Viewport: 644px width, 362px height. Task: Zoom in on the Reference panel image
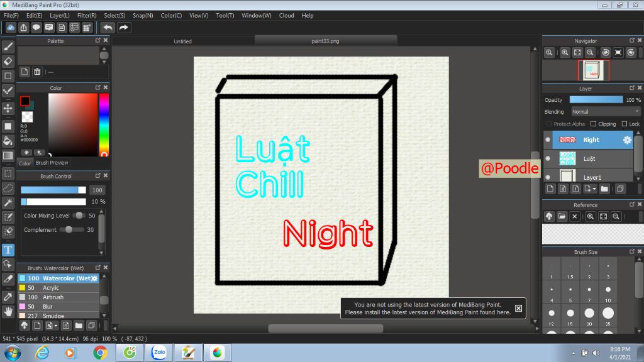[x=590, y=216]
